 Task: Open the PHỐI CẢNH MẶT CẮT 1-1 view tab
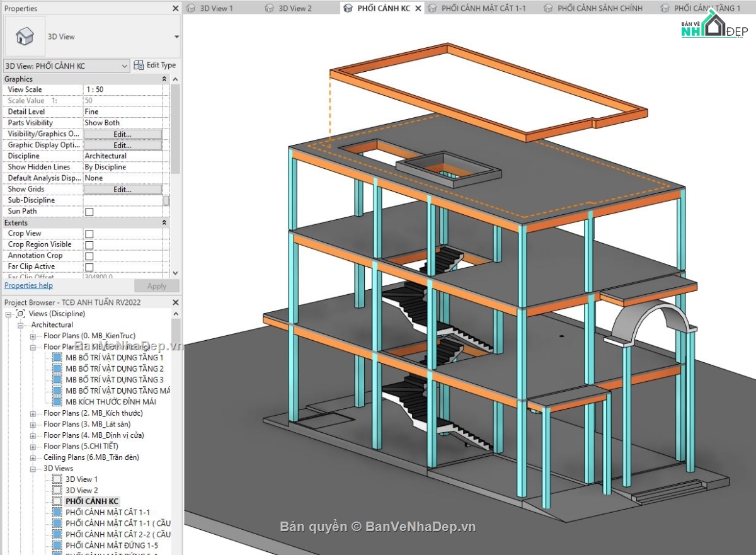point(485,8)
